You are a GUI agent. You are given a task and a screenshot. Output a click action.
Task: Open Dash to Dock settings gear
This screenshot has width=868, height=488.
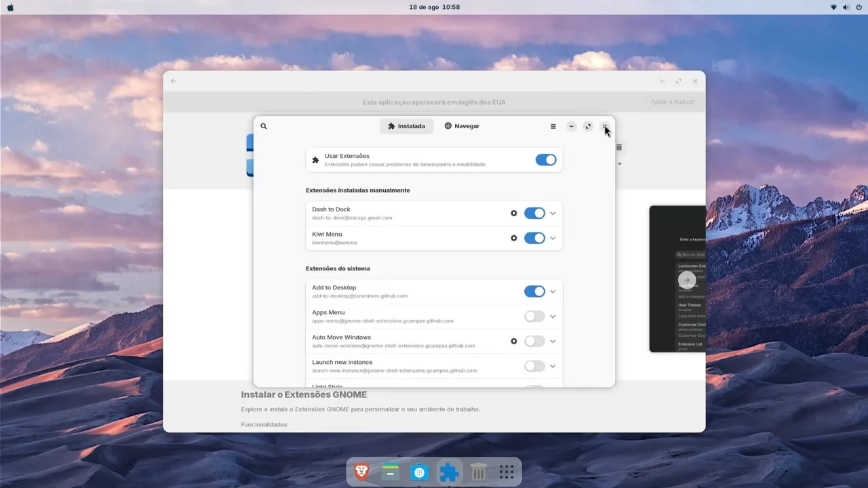pos(514,213)
